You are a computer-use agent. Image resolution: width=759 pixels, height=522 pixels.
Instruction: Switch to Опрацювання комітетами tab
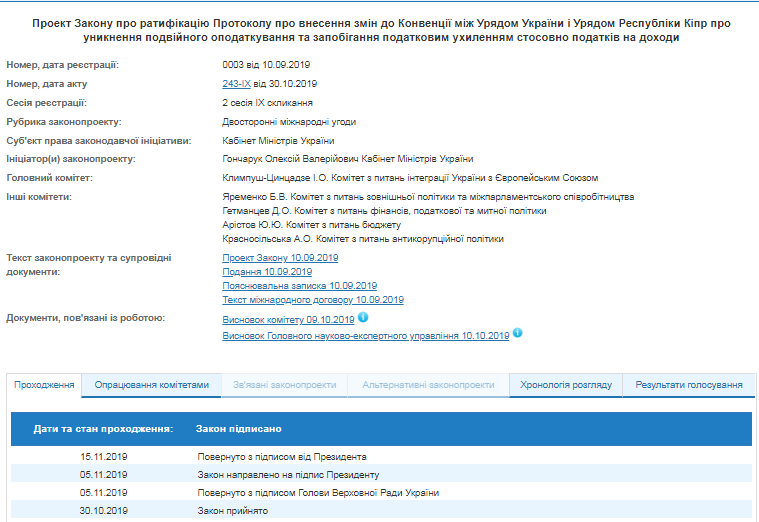point(151,384)
